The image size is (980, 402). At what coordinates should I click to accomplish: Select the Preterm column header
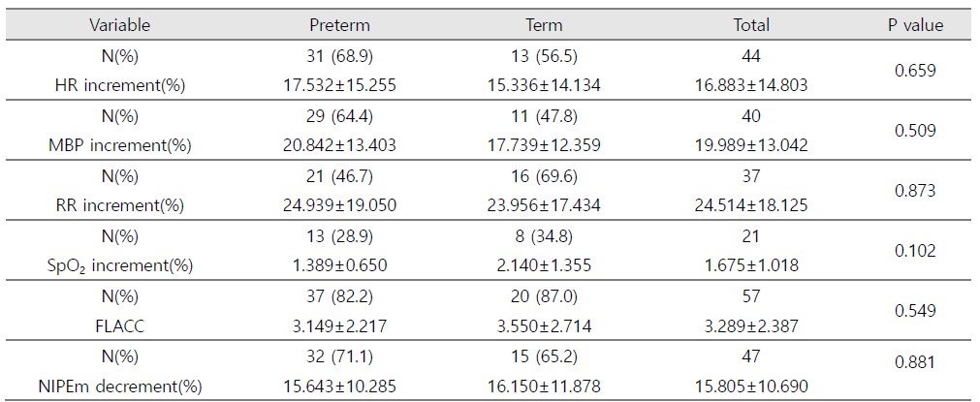pyautogui.click(x=339, y=25)
